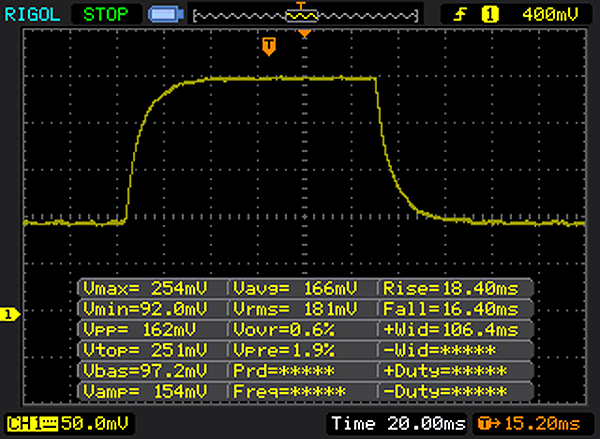Click the blue battery icon
This screenshot has height=439, width=600.
coord(166,15)
